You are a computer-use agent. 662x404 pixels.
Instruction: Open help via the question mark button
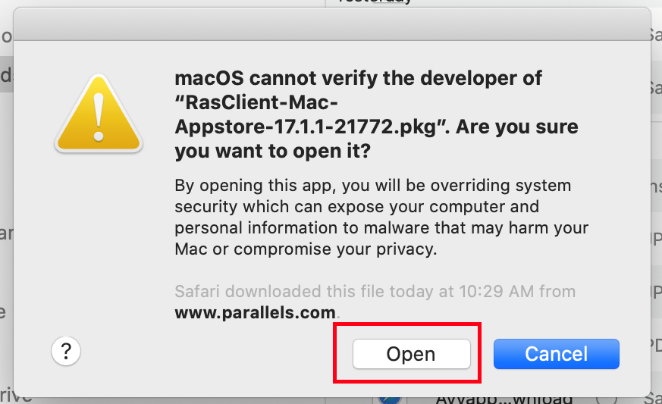click(66, 351)
